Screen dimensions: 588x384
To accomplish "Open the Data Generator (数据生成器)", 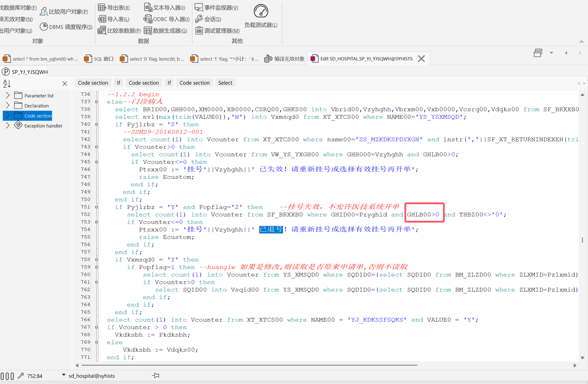I will [148, 31].
